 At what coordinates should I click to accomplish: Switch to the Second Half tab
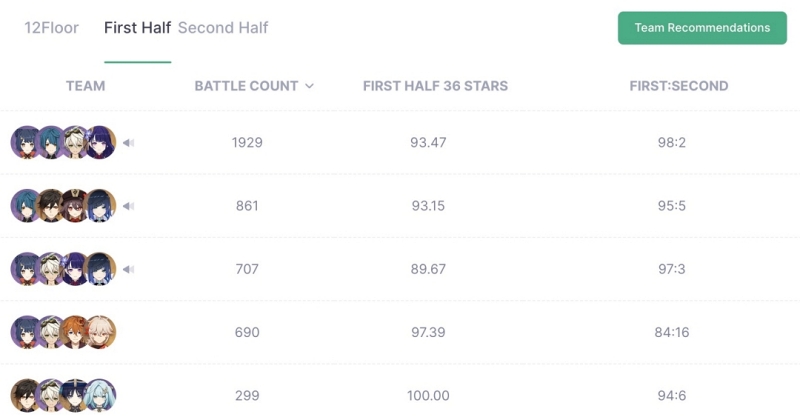click(x=222, y=28)
